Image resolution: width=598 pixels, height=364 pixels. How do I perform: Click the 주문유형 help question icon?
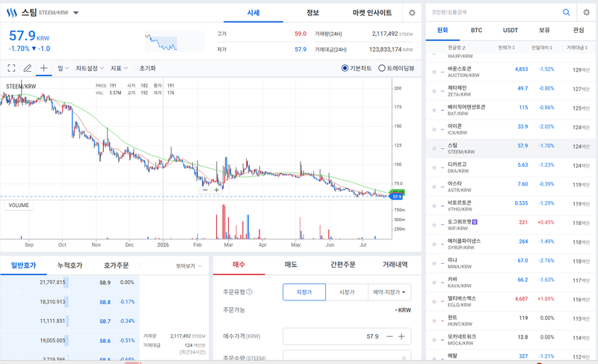(x=249, y=291)
